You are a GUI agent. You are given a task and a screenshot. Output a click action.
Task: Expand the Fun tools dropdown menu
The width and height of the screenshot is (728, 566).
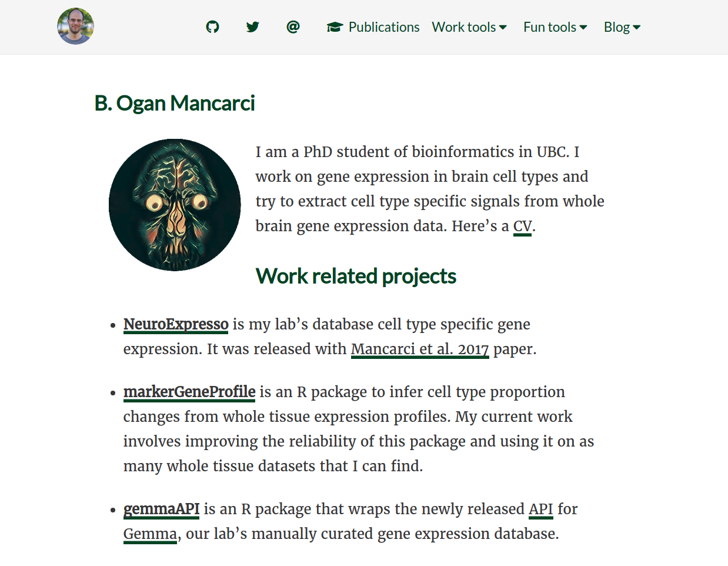click(x=550, y=27)
